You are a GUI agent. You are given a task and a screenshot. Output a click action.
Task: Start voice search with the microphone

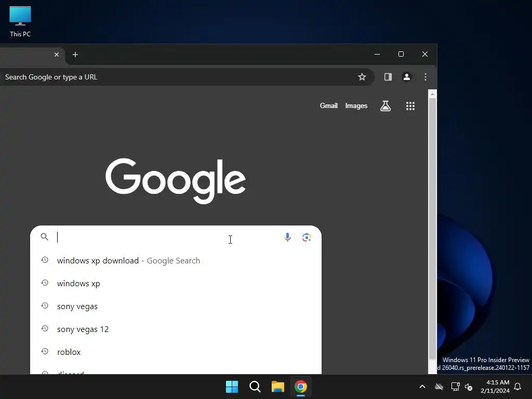[287, 237]
